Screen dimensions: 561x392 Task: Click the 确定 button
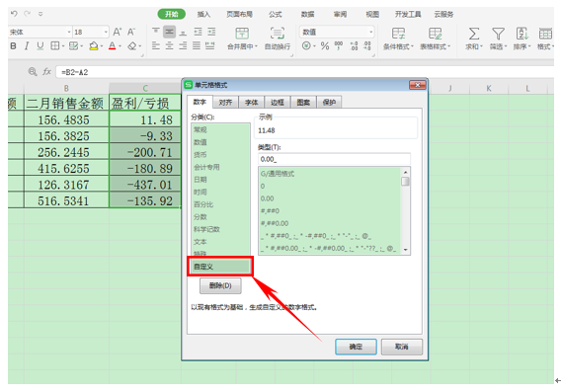[x=356, y=347]
